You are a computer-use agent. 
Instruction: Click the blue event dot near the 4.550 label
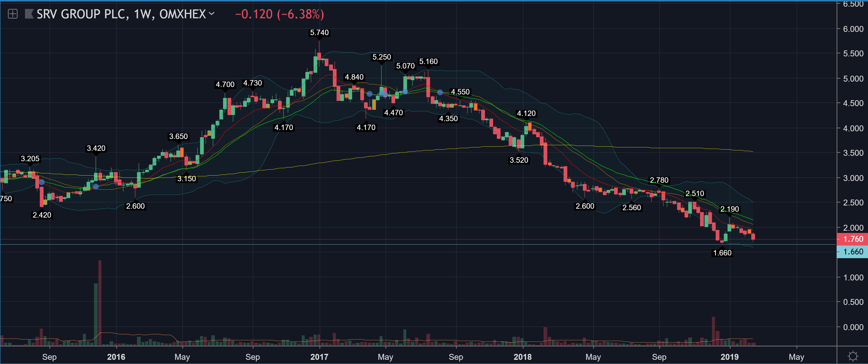click(440, 92)
